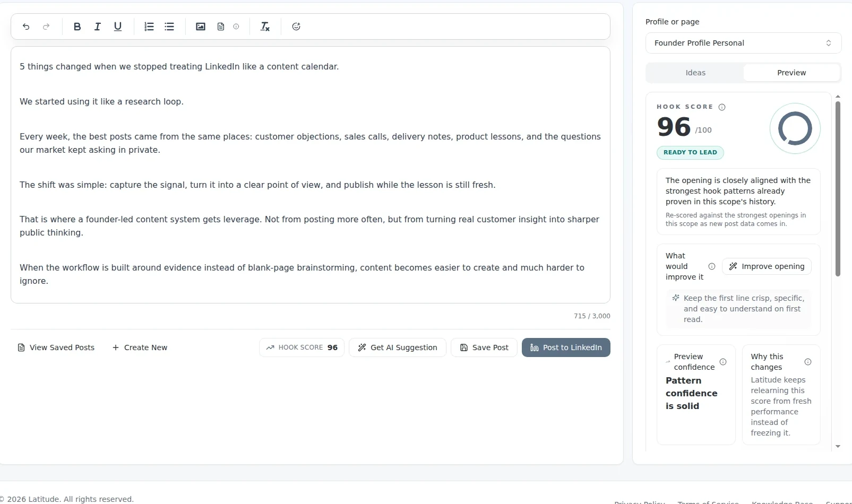This screenshot has height=504, width=852.
Task: Click the 'We started using it' line
Action: click(101, 101)
